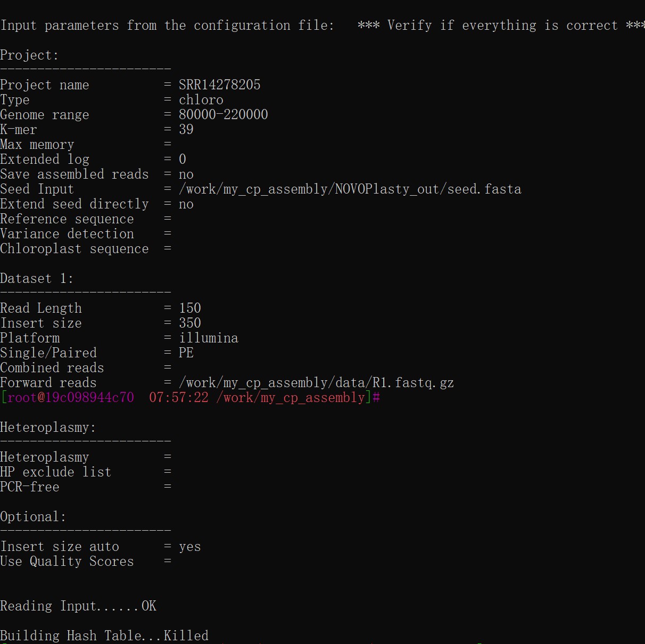Click the K-mer value 39
The height and width of the screenshot is (644, 645).
tap(186, 130)
